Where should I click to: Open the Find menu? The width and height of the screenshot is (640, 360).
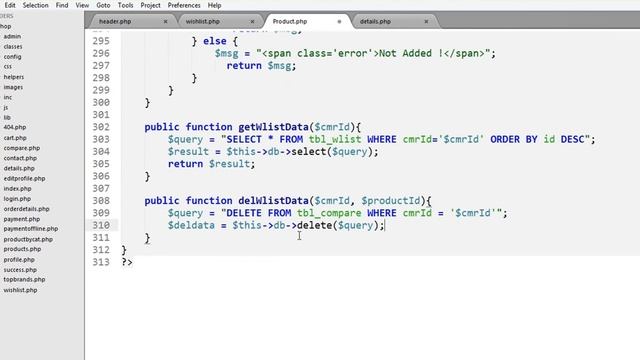click(62, 5)
